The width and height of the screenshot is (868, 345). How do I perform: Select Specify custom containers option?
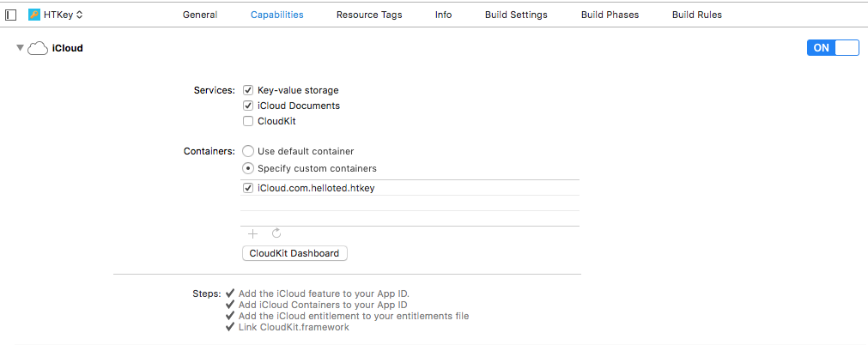[249, 168]
